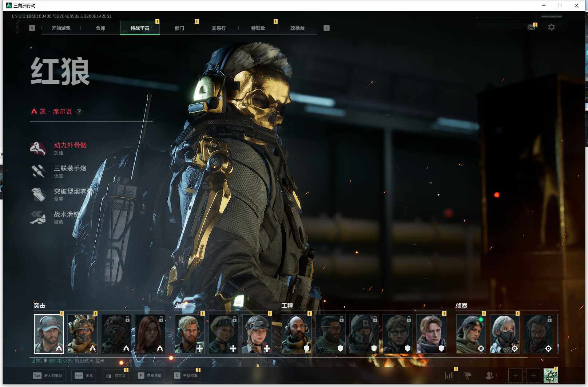
Task: Close the 三角洲行动 window
Action: pyautogui.click(x=577, y=5)
